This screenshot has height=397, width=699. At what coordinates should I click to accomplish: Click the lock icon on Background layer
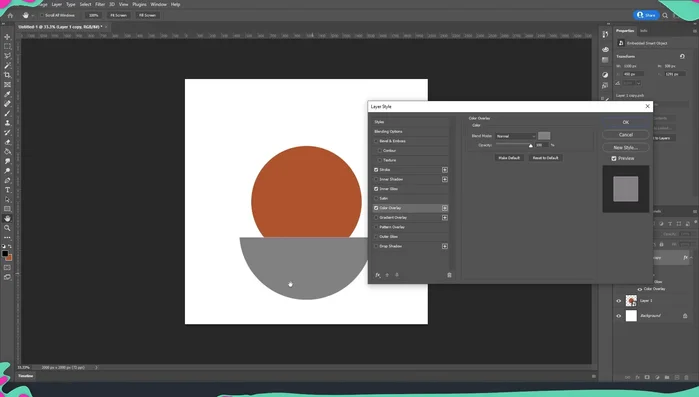coord(685,316)
